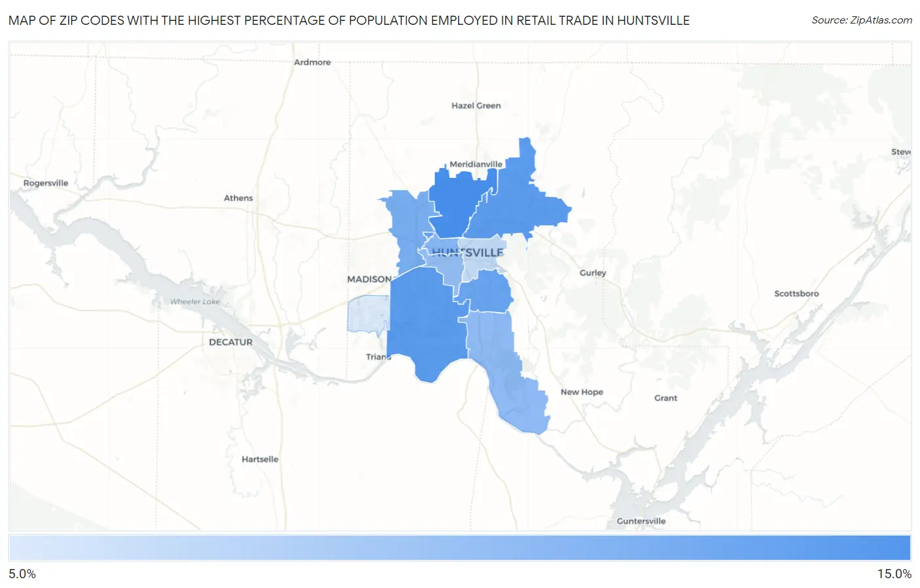Click the Triana town label

[x=378, y=357]
